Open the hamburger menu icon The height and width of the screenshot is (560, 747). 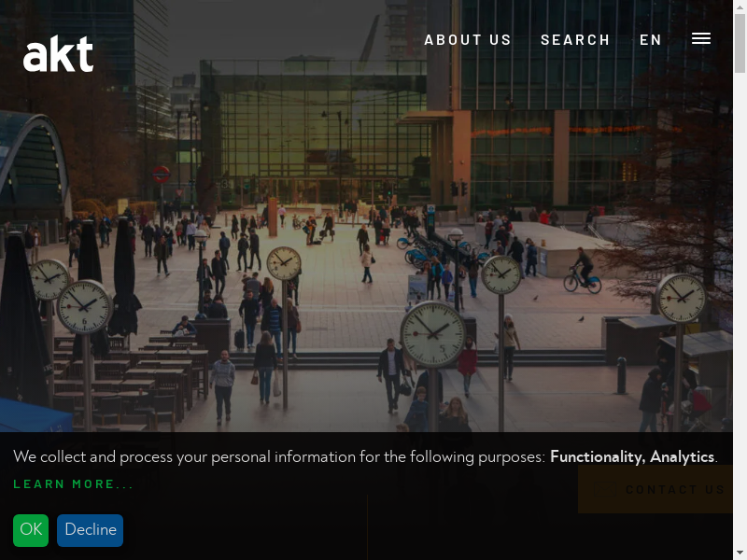[701, 38]
